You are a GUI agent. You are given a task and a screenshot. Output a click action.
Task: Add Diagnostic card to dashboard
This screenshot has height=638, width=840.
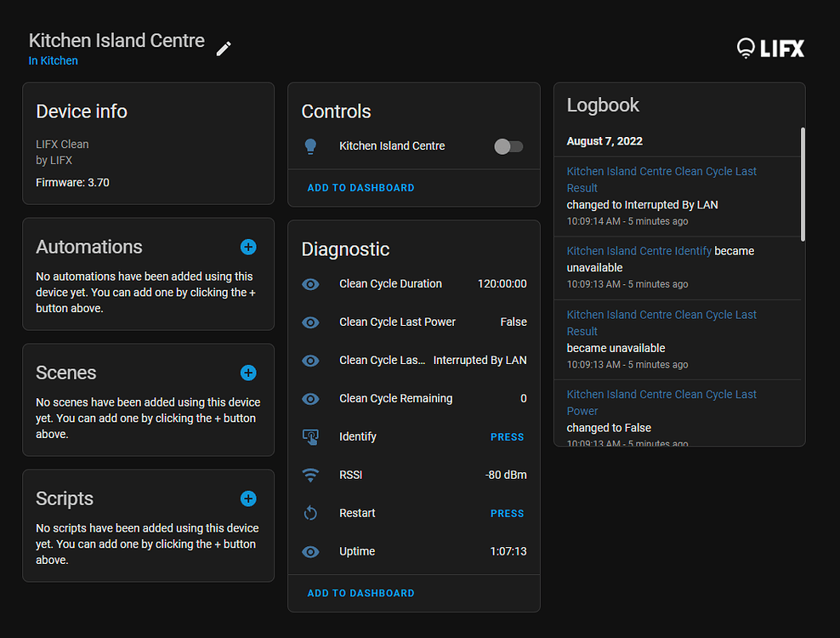(360, 593)
